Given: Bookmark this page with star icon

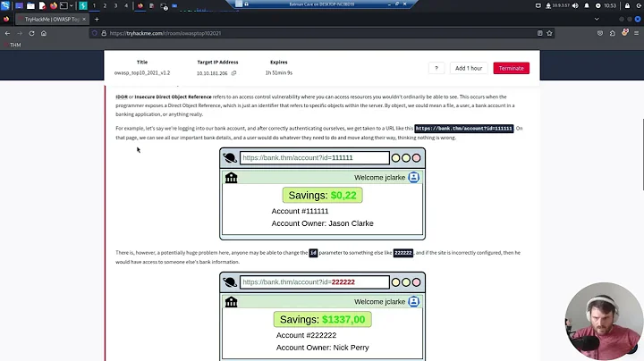Looking at the screenshot, I should [549, 33].
